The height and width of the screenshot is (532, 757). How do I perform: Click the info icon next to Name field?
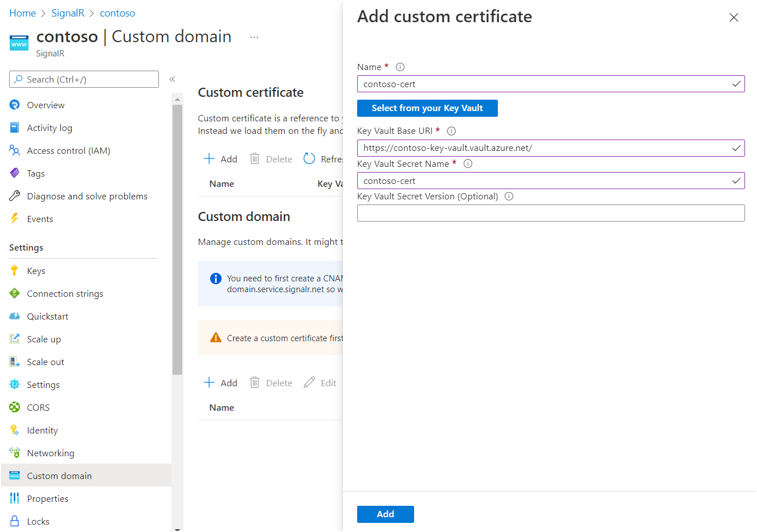[400, 67]
